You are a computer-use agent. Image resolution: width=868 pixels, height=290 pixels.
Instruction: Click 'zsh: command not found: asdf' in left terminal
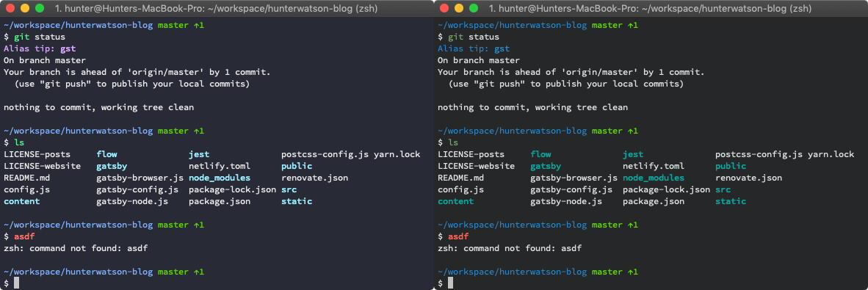(x=76, y=248)
